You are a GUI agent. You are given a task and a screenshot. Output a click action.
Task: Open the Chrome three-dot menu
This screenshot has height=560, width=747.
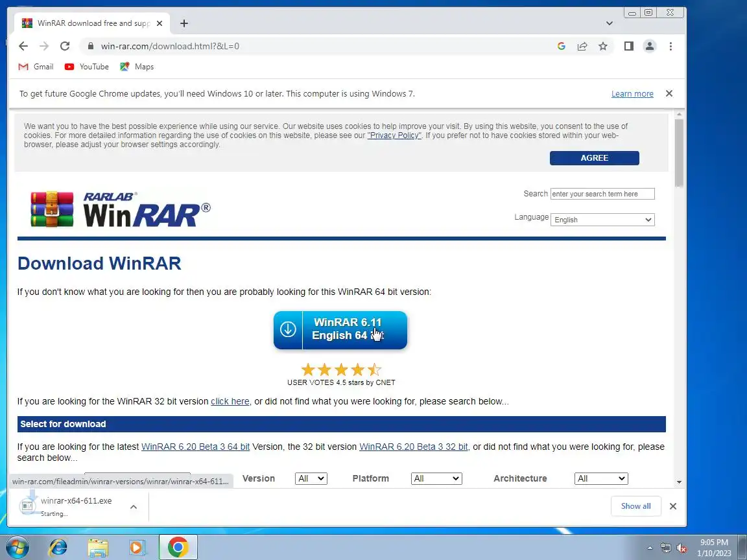tap(670, 46)
